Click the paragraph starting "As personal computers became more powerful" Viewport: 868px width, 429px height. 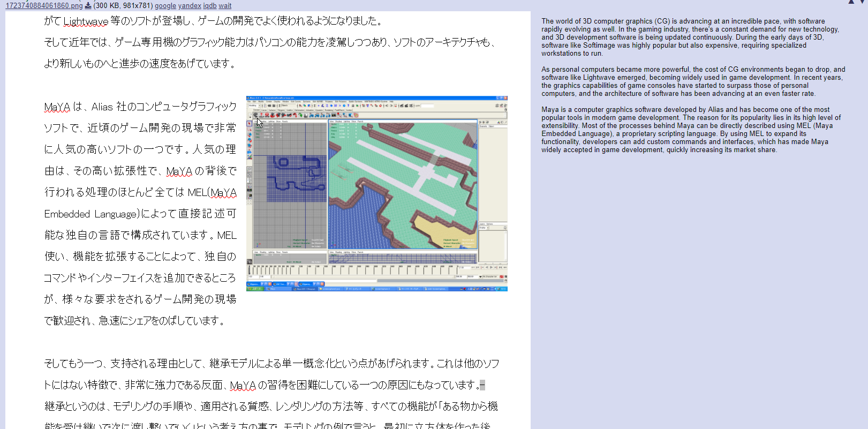pos(693,81)
